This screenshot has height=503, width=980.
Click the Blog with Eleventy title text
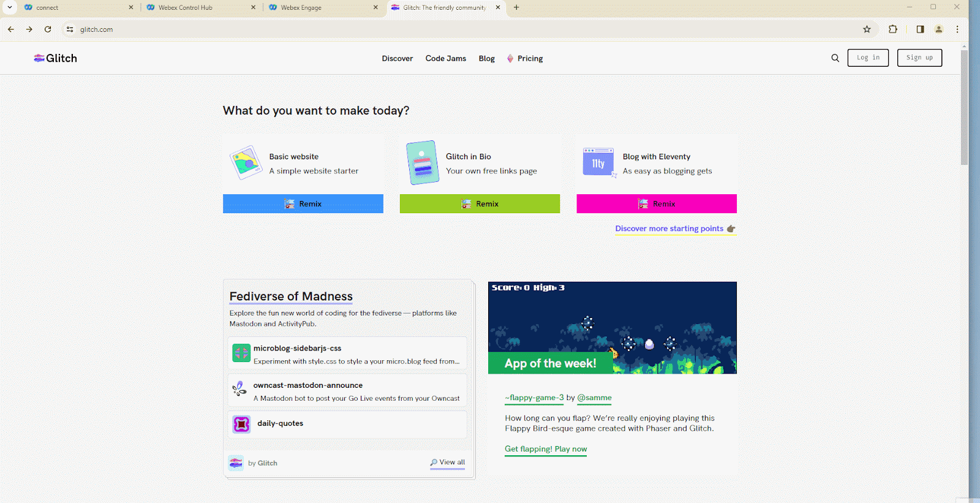tap(657, 157)
